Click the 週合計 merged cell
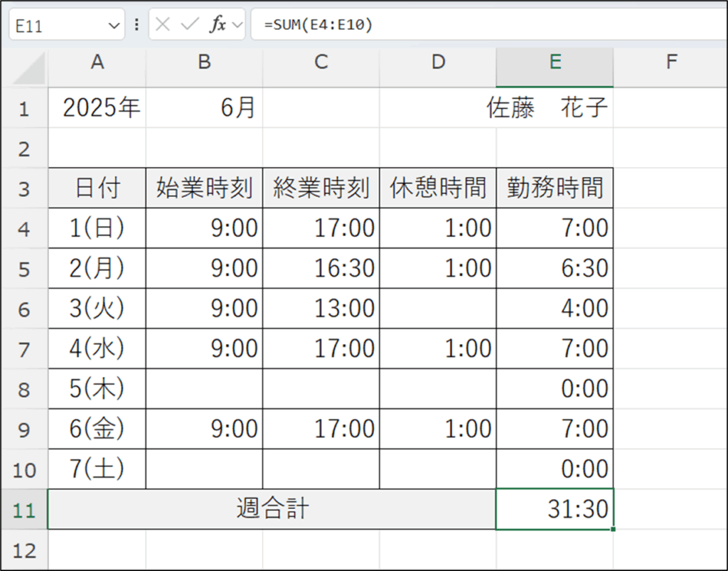 (272, 509)
